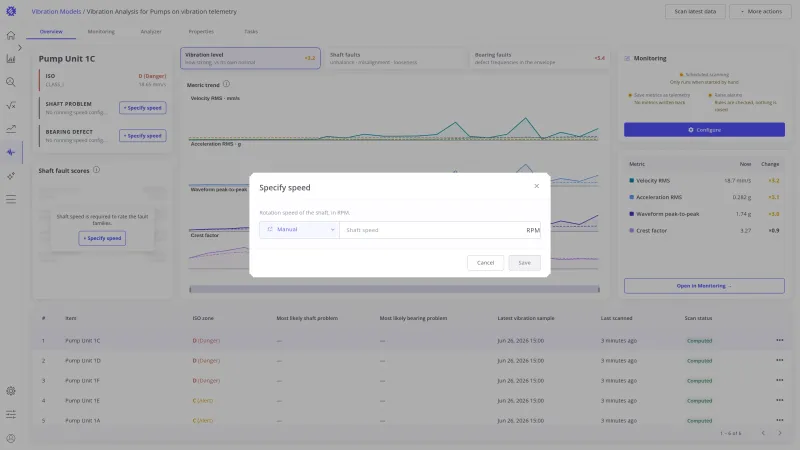Image resolution: width=800 pixels, height=450 pixels.
Task: Switch to the Properties tab
Action: (201, 32)
